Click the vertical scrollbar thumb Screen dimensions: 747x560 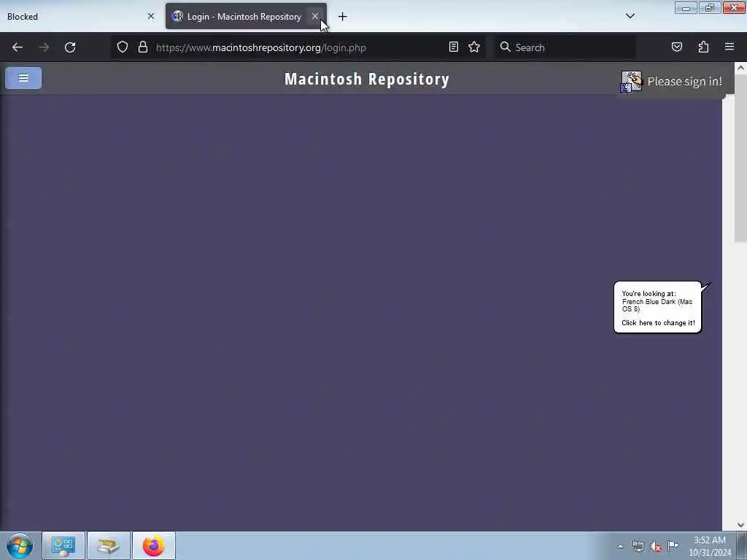coord(740,157)
